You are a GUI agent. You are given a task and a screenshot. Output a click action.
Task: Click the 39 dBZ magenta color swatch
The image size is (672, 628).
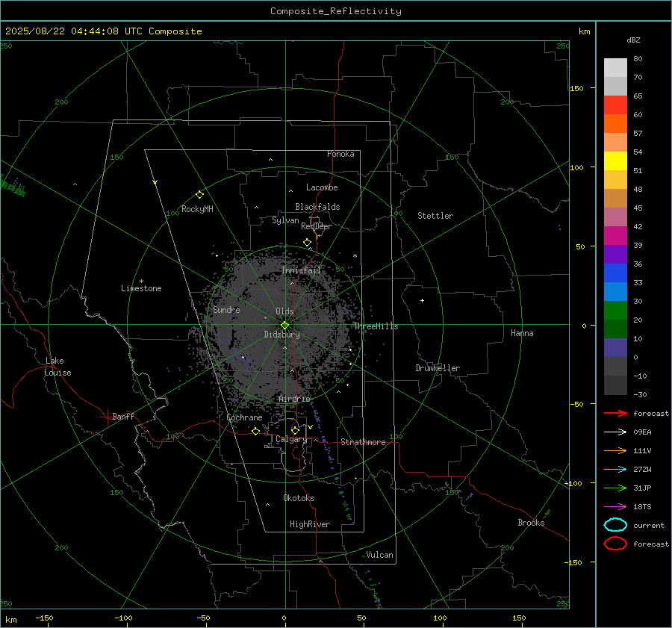615,236
